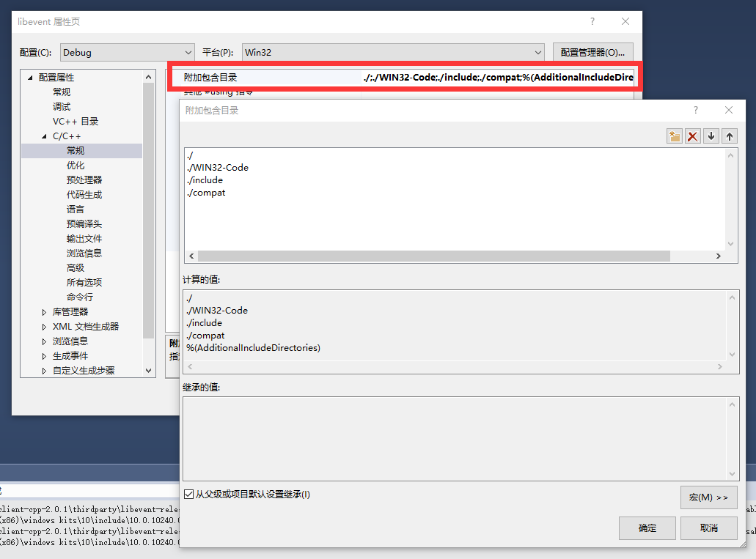
Task: Click 确定 to confirm include directories
Action: tap(646, 527)
